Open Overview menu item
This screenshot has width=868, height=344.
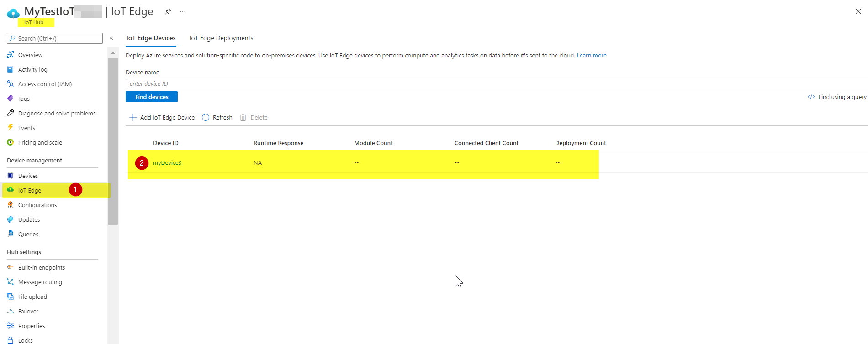(30, 55)
